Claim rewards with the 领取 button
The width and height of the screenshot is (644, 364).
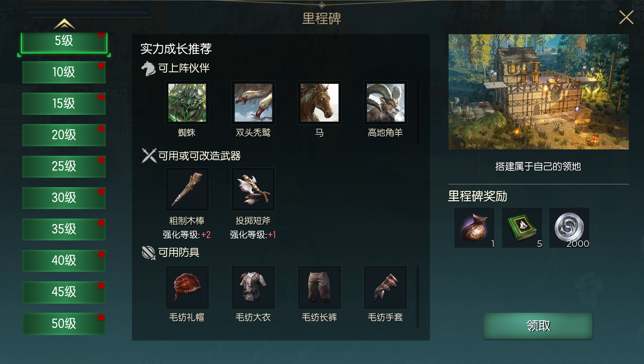click(538, 326)
